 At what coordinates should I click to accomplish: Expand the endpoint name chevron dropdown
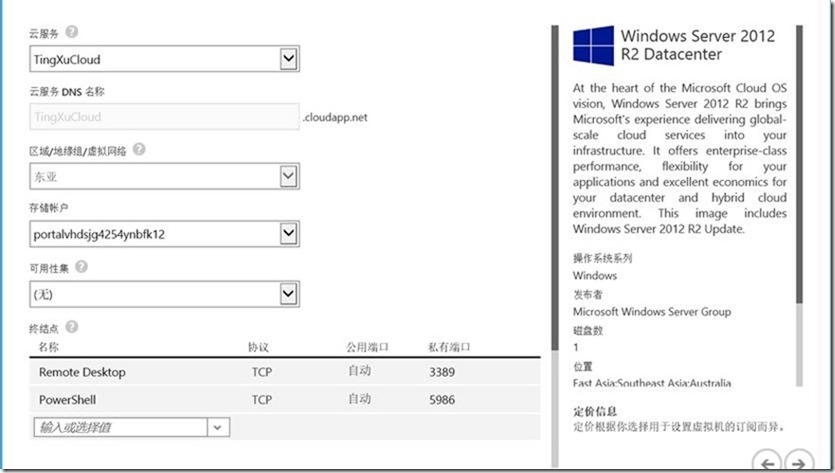pos(218,427)
